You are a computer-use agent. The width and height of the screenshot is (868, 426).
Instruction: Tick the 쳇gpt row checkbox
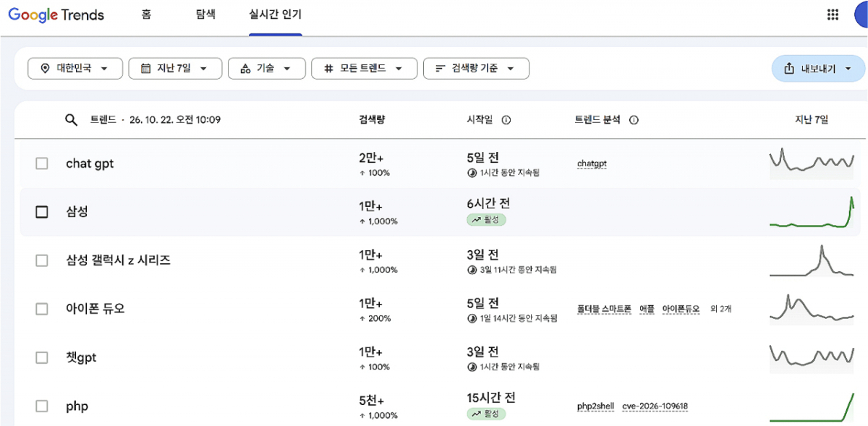pos(42,357)
